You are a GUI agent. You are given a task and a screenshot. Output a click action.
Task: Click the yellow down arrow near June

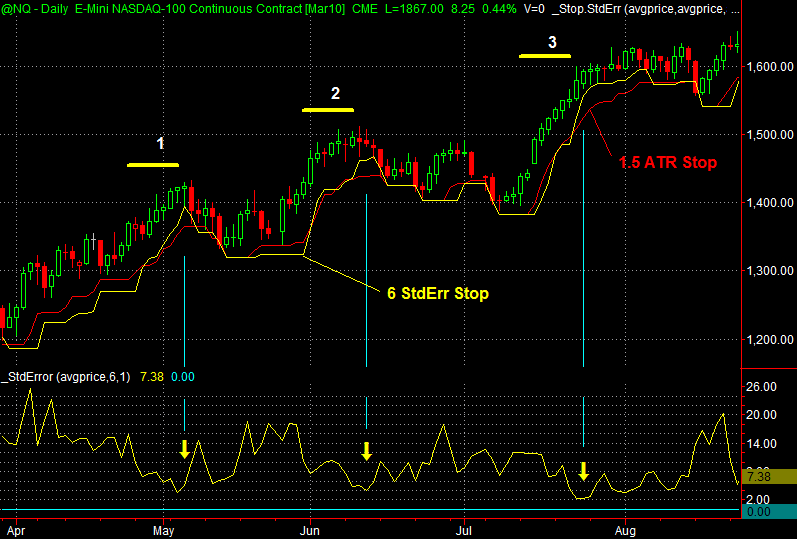pos(367,450)
